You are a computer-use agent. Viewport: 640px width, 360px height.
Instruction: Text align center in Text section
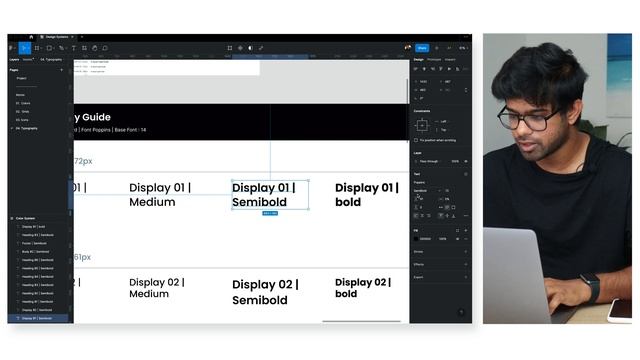click(x=422, y=216)
